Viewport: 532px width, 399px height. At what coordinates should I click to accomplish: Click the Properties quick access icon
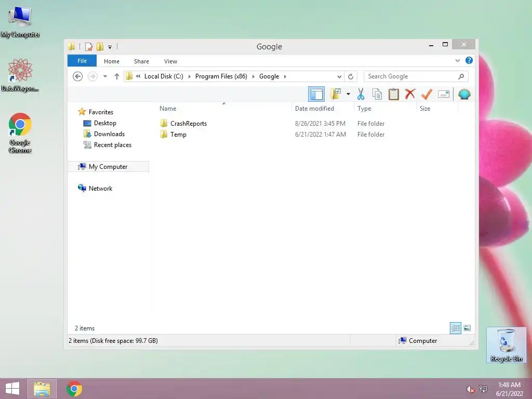click(88, 46)
